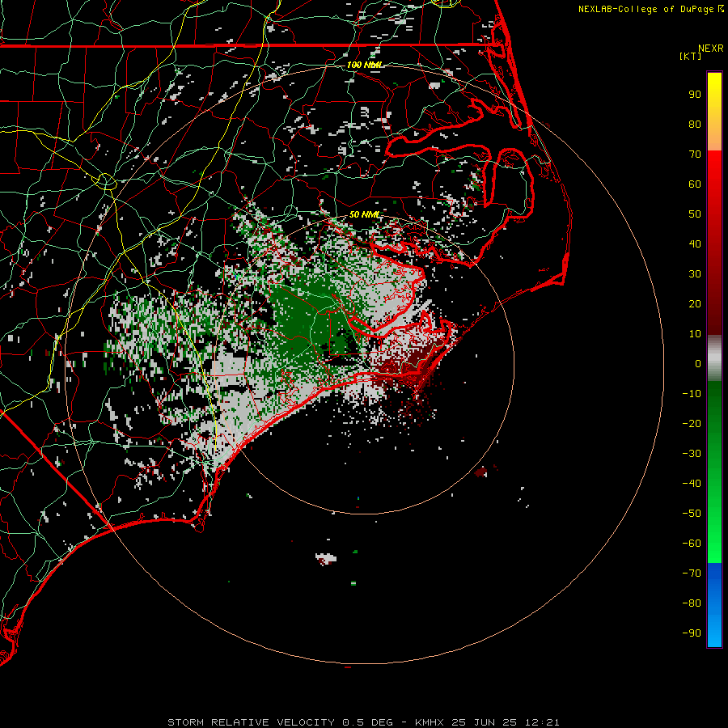The width and height of the screenshot is (728, 728).
Task: Select the 20 value on velocity scale
Action: pyautogui.click(x=695, y=304)
